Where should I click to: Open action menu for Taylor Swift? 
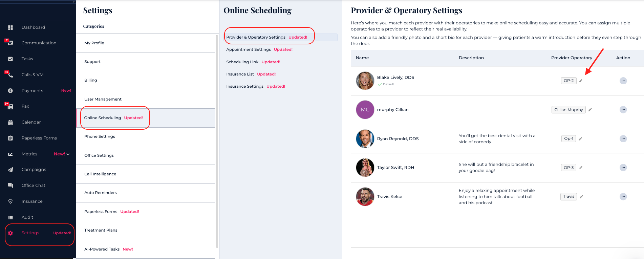pos(623,168)
